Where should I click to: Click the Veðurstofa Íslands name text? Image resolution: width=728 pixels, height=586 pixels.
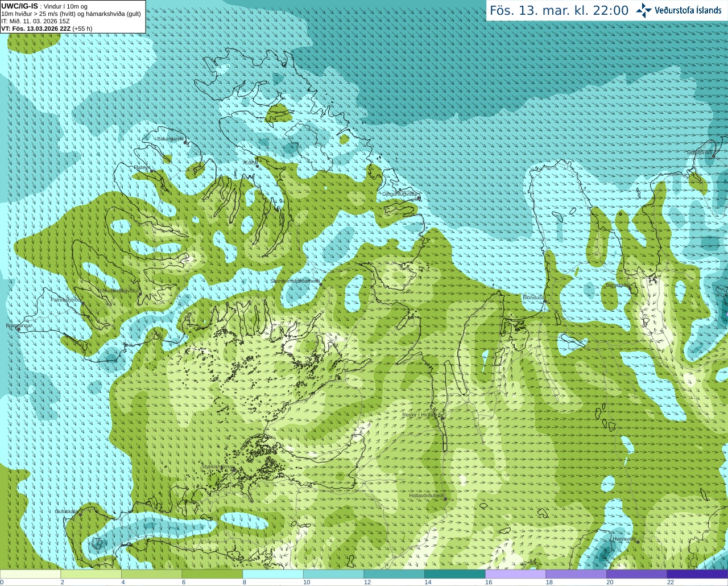pyautogui.click(x=688, y=10)
